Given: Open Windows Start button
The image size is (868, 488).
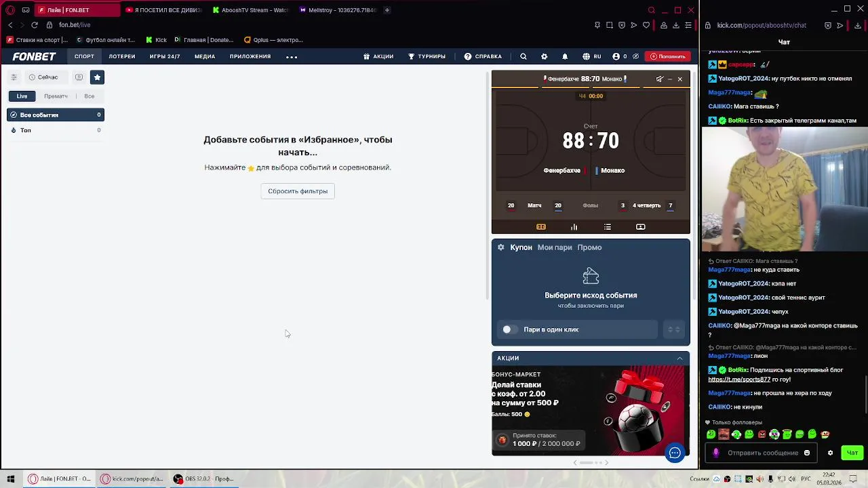Looking at the screenshot, I should click(x=11, y=479).
